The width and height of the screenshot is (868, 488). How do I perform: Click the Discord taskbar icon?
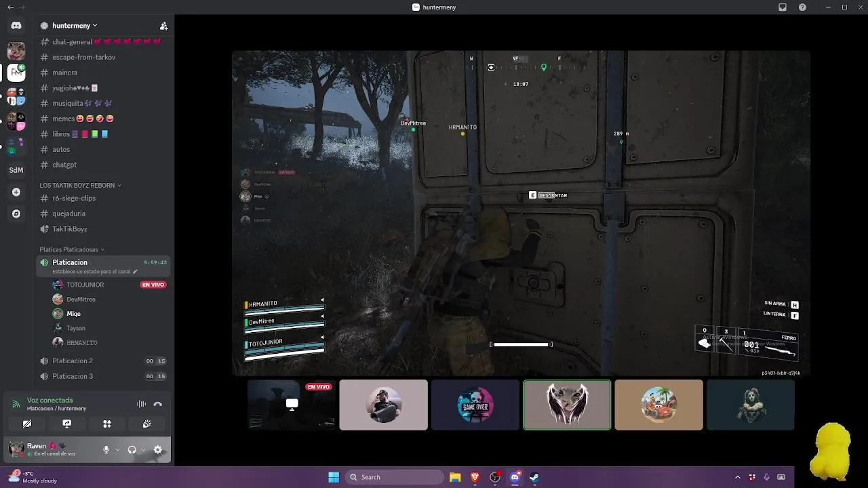pos(515,477)
